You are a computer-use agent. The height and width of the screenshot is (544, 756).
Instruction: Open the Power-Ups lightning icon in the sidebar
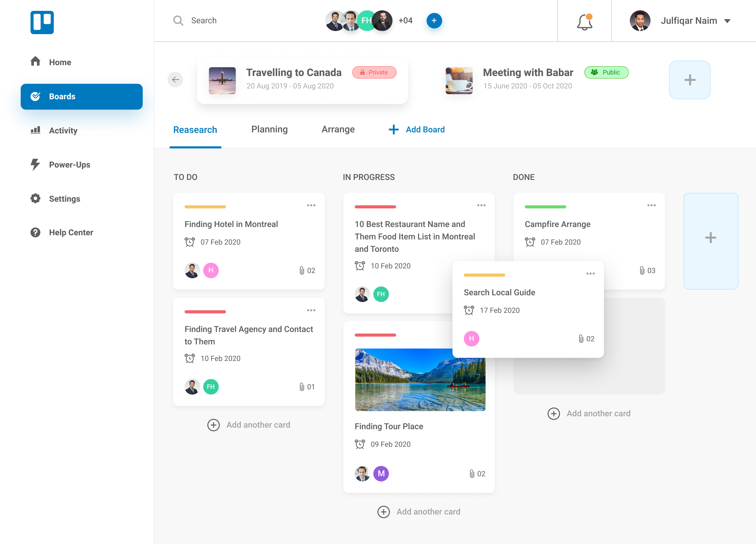[35, 164]
